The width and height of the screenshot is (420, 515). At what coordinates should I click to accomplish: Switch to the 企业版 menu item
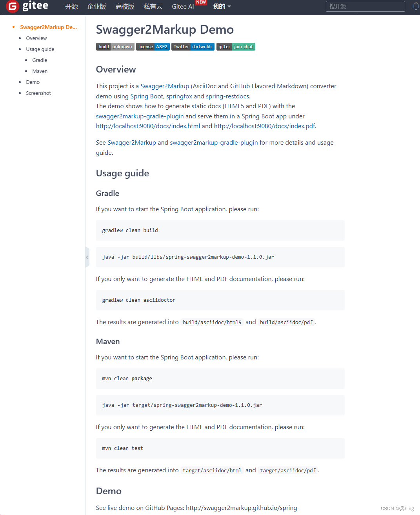click(x=96, y=7)
